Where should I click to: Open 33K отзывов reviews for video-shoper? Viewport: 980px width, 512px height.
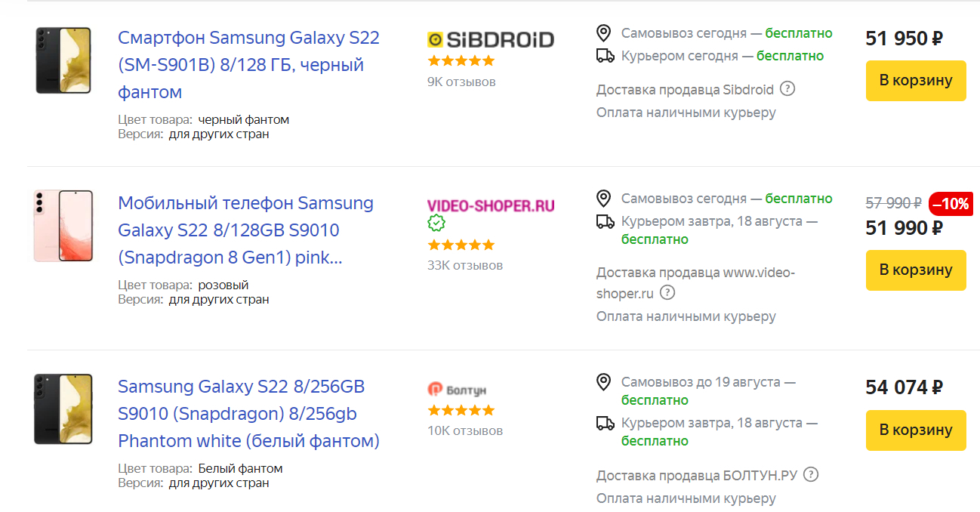pos(464,265)
